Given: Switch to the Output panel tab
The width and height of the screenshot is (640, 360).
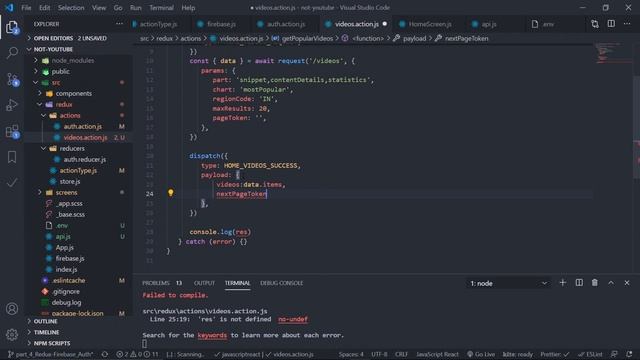Looking at the screenshot, I should pyautogui.click(x=204, y=283).
